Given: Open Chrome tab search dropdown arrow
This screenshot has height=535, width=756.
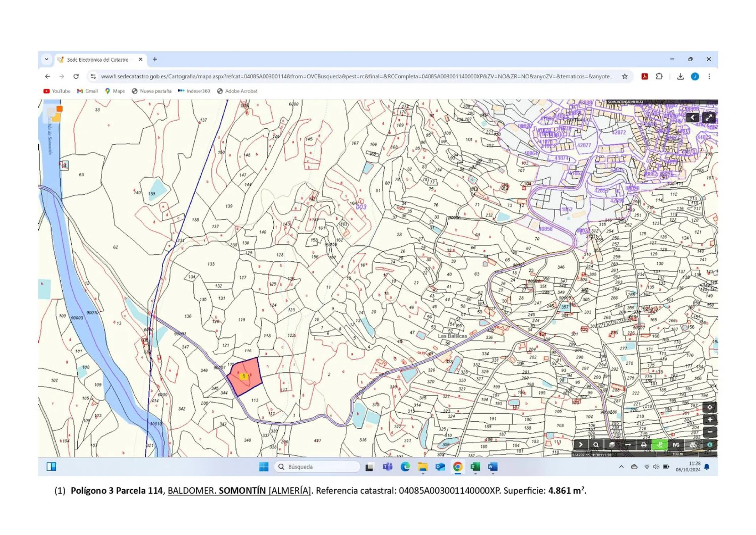Looking at the screenshot, I should [x=47, y=59].
